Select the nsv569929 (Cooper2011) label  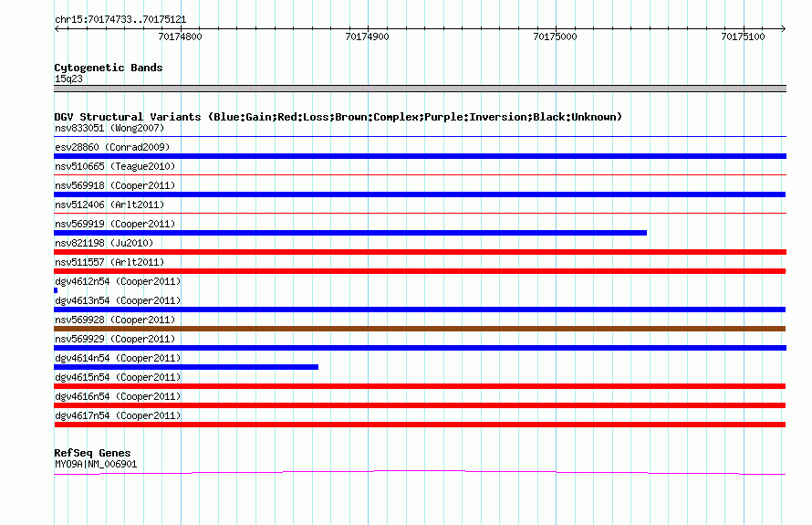pyautogui.click(x=115, y=339)
